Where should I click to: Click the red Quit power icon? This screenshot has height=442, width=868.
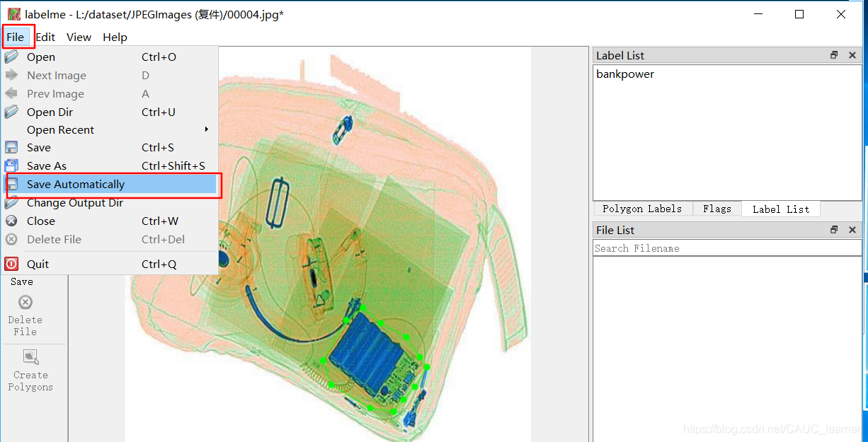pos(11,264)
